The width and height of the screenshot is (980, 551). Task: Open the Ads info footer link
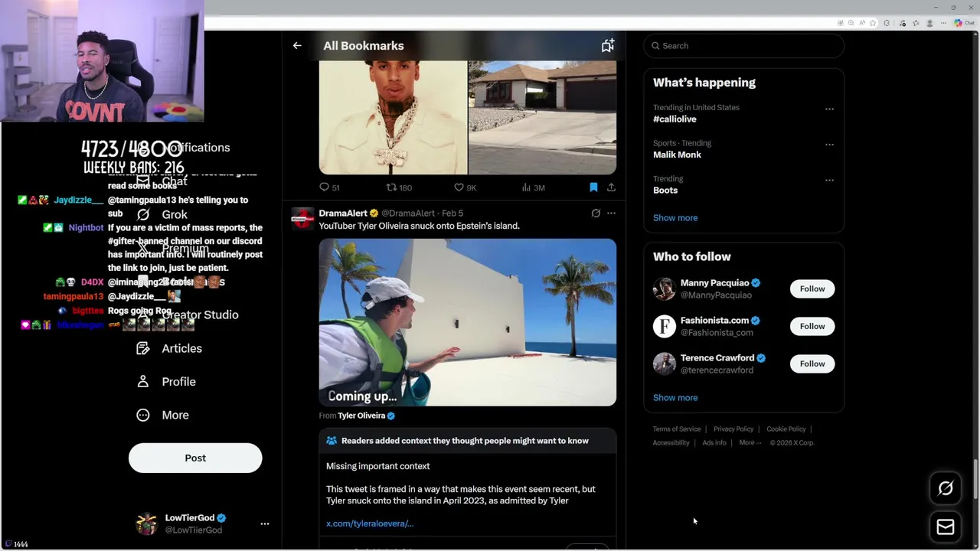714,443
